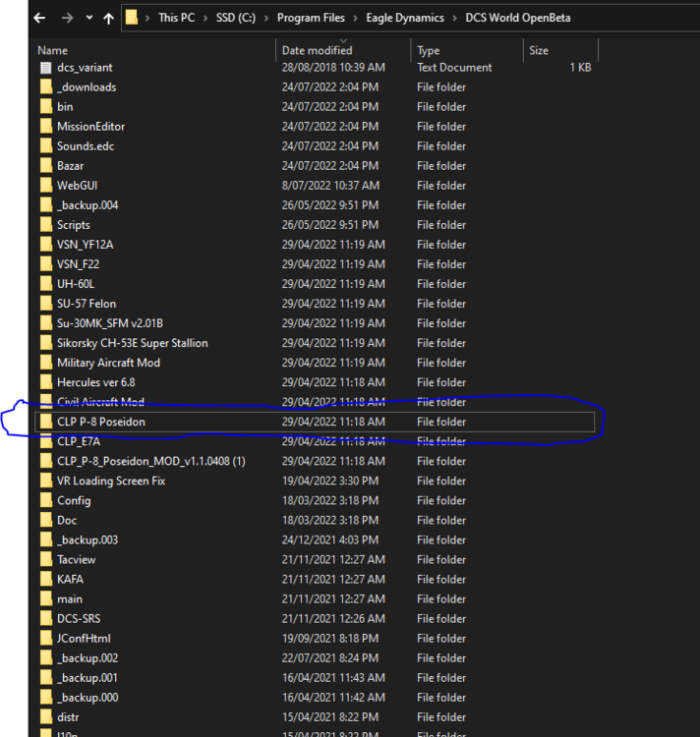The image size is (700, 737).
Task: Click CLP_P-8_Poseidon_MOD_v1.1.0408 (1) folder icon
Action: tap(45, 461)
